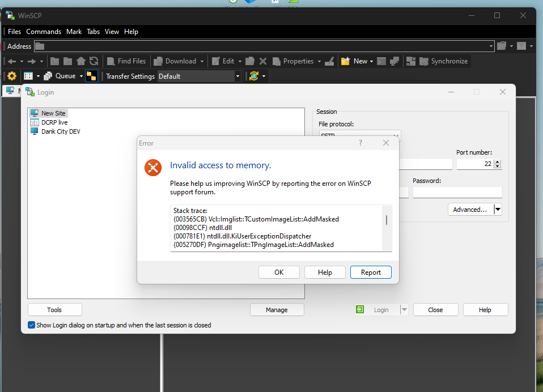Open the Commands menu
543x392 pixels.
pos(44,32)
